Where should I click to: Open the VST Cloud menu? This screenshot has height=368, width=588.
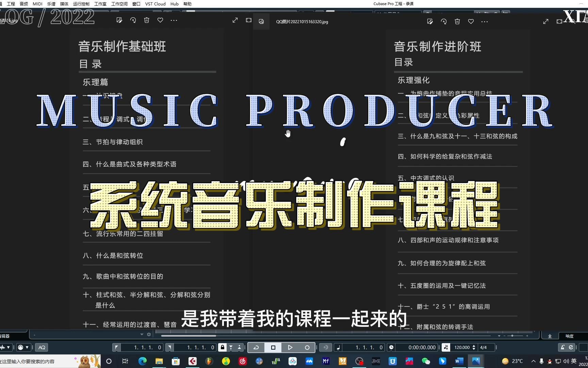155,4
